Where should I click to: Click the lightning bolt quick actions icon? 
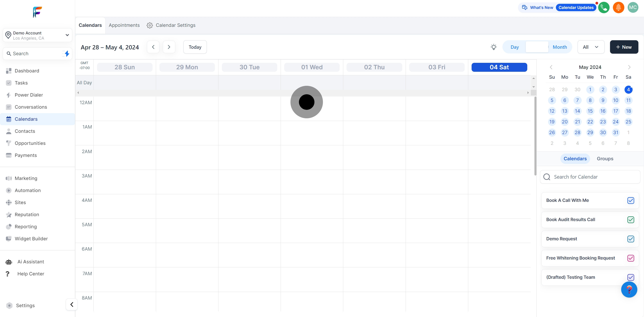pos(67,53)
